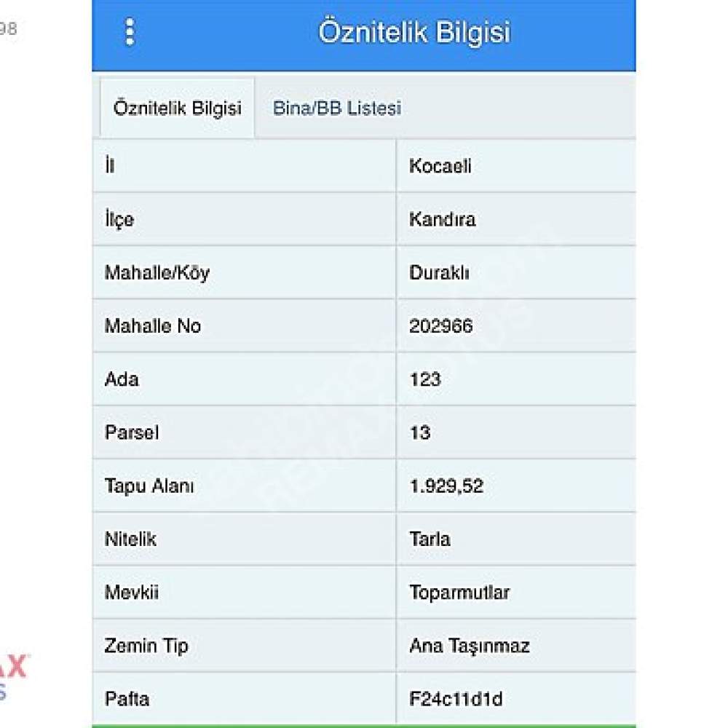The height and width of the screenshot is (728, 728).
Task: Select the Duraklı neighborhood value
Action: click(439, 273)
